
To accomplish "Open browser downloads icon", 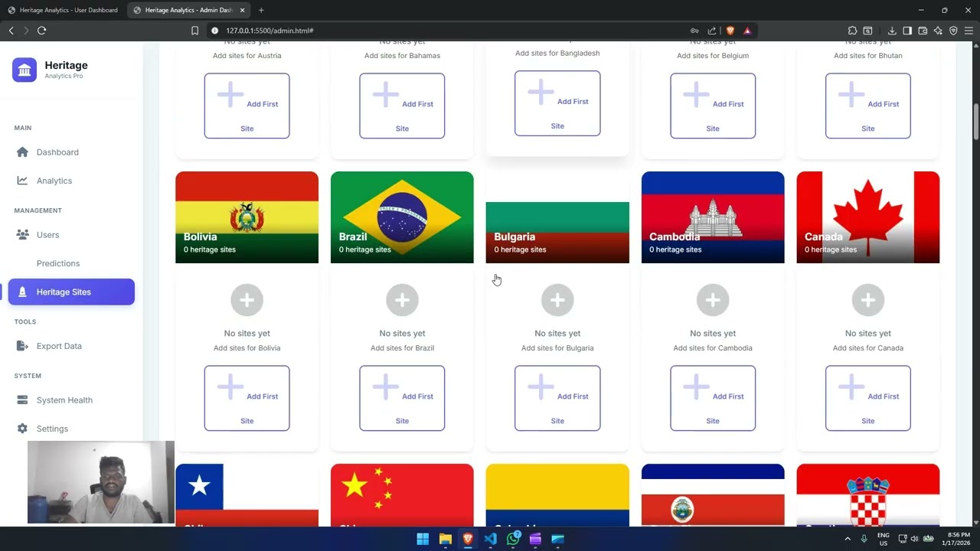I will coord(892,31).
